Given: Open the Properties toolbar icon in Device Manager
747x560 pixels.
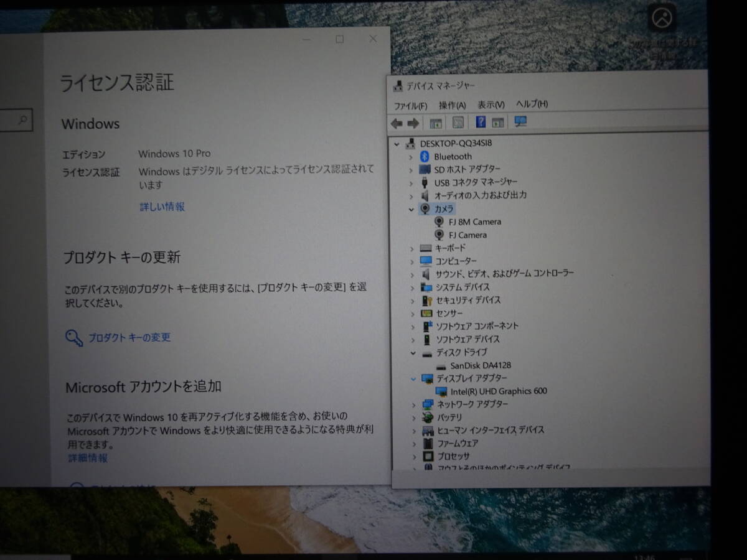Looking at the screenshot, I should click(x=458, y=123).
